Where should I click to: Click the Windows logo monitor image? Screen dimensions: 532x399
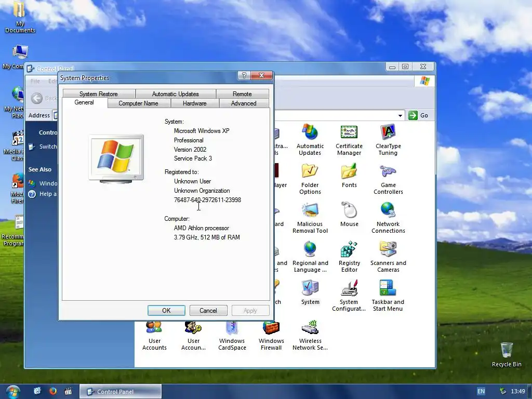click(x=116, y=159)
